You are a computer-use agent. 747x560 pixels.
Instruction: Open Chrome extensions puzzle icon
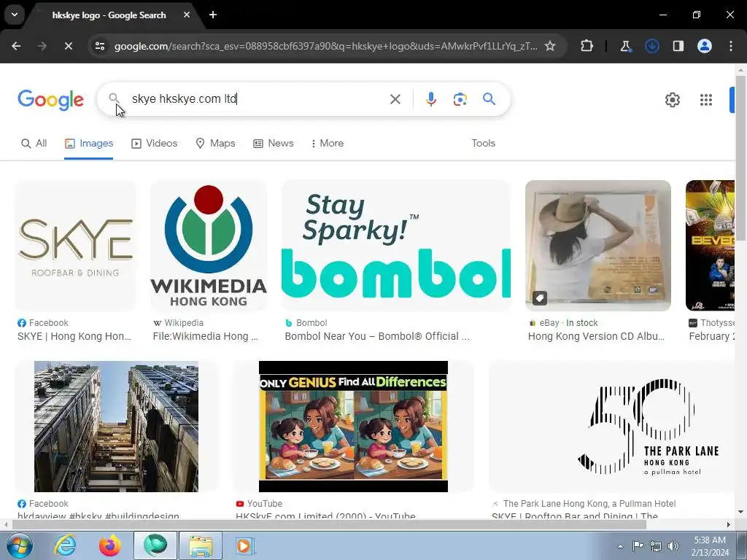(587, 46)
